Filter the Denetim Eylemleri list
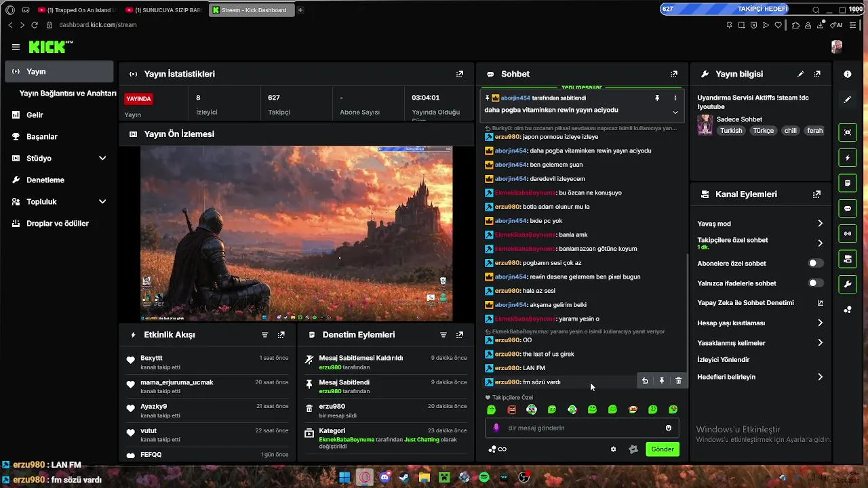The width and height of the screenshot is (868, 488). pyautogui.click(x=443, y=335)
